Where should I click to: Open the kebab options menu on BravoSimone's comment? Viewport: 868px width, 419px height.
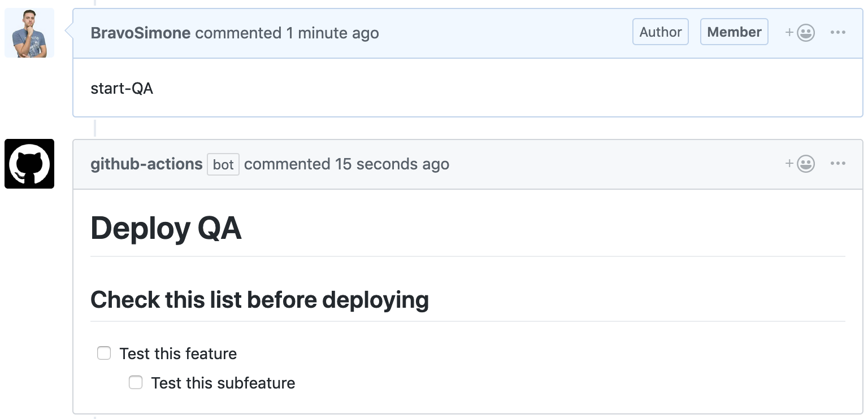click(x=837, y=32)
